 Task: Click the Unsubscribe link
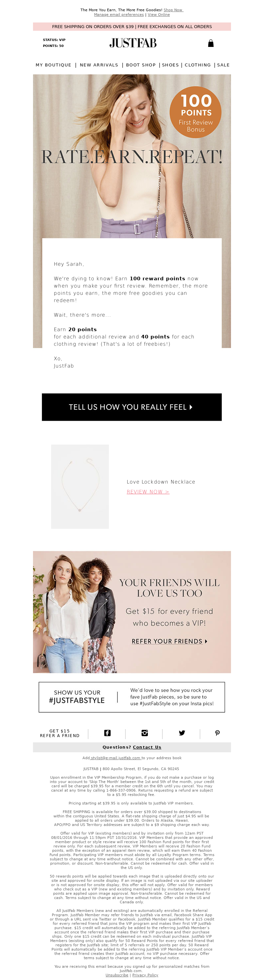coord(117,975)
